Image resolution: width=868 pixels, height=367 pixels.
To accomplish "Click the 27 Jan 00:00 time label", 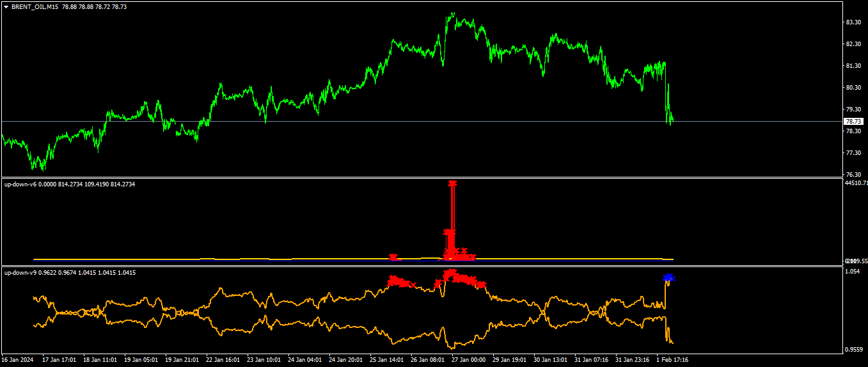I will click(x=469, y=360).
